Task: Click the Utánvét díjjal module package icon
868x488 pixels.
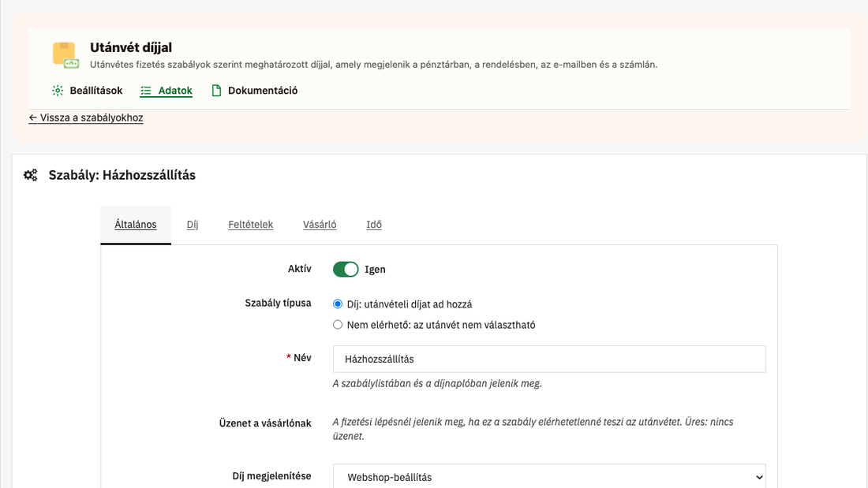Action: [65, 54]
